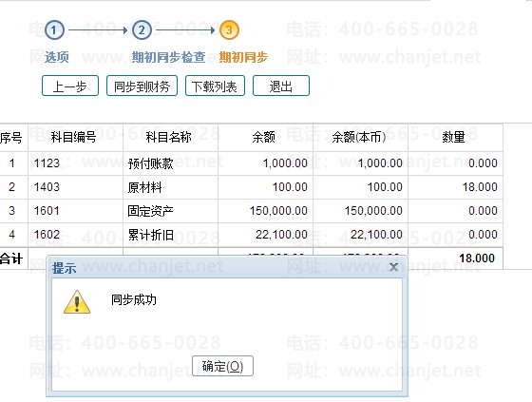Viewport: 532px width, 402px height.
Task: Click step 2 circle for 期初同步检查
Action: (x=142, y=30)
